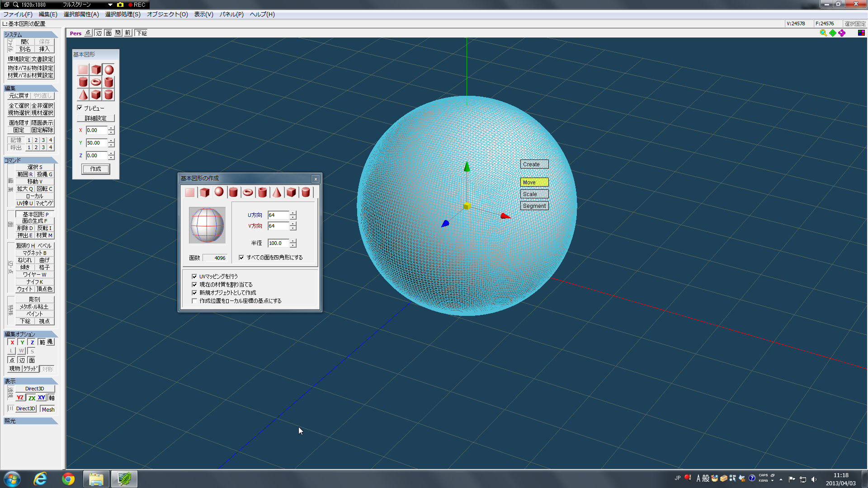Pick the pipe shape tab in creation dialog
Image resolution: width=868 pixels, height=488 pixels.
pos(262,192)
